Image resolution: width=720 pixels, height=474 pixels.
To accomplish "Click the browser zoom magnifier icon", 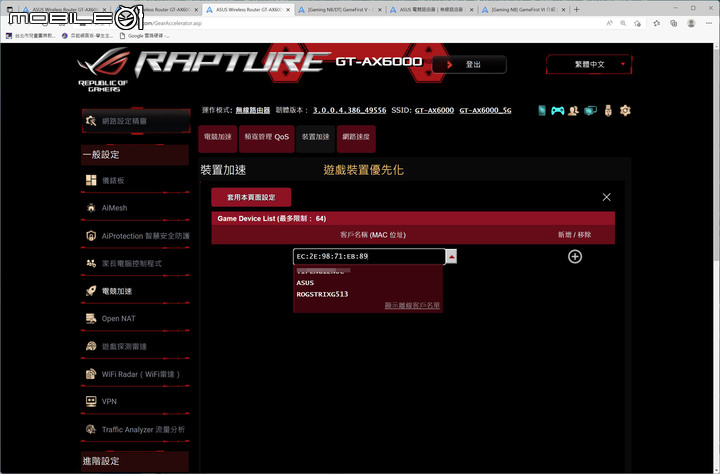I will point(623,23).
